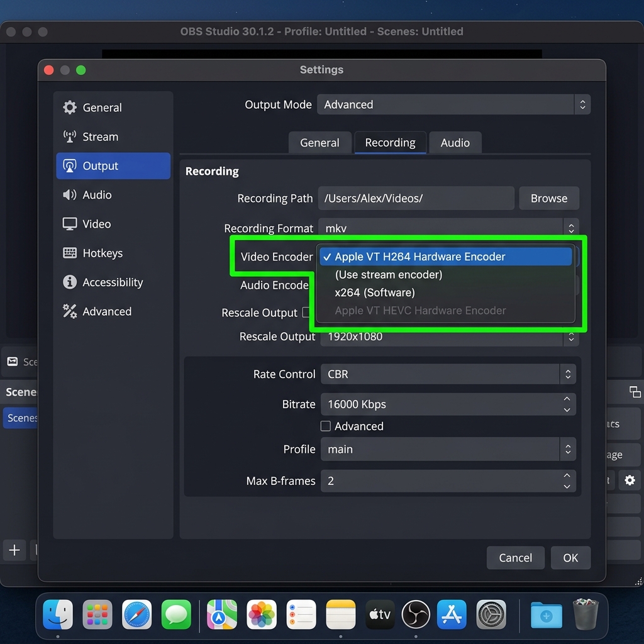
Task: Open the Rescale Output resolution dropdown
Action: point(450,337)
